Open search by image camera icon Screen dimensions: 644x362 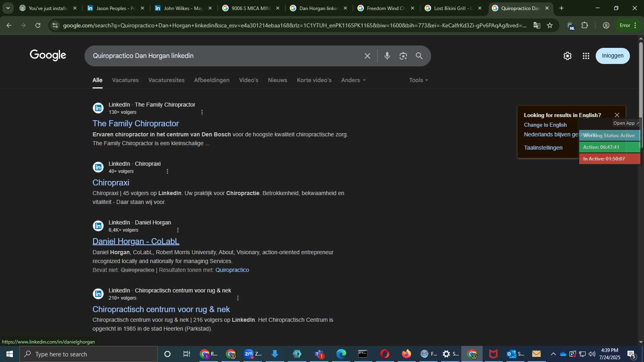pos(403,56)
